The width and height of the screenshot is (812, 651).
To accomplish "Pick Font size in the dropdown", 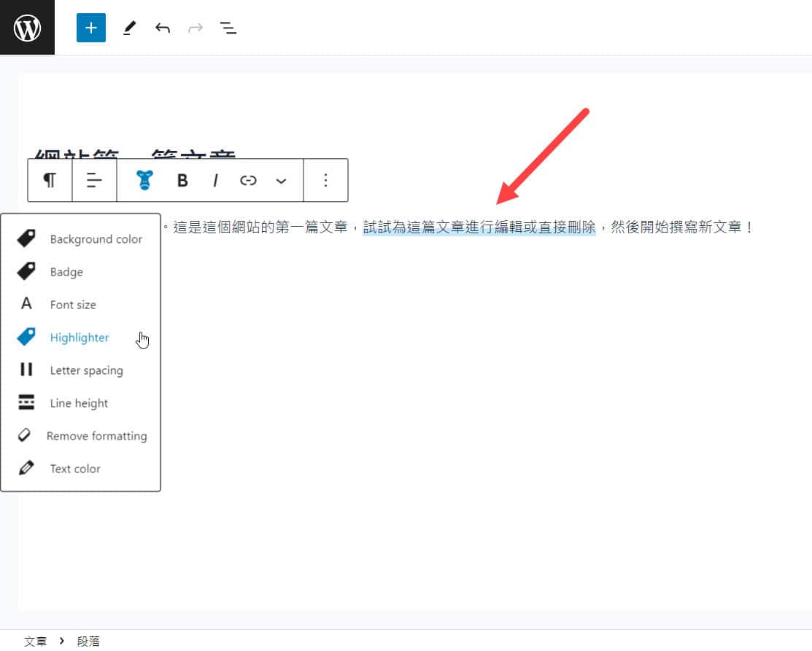I will (x=80, y=305).
